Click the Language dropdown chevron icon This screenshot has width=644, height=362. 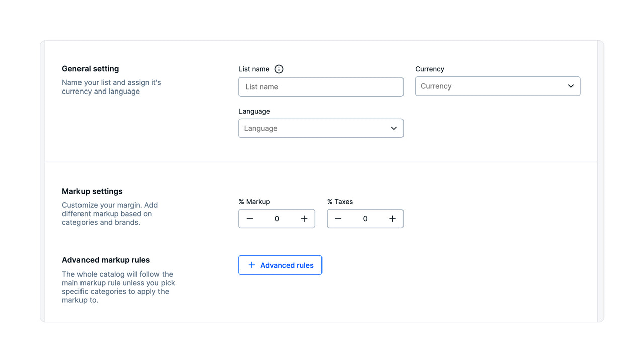pyautogui.click(x=394, y=128)
